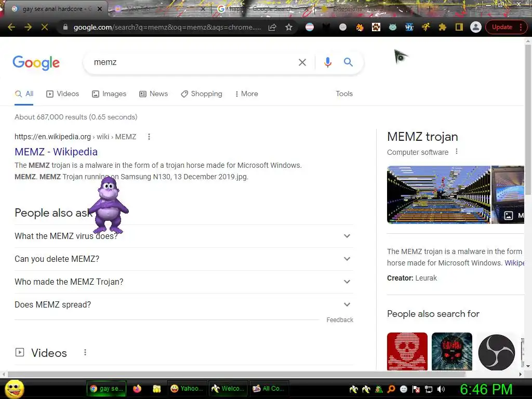Click the browser forward arrow

click(x=28, y=27)
